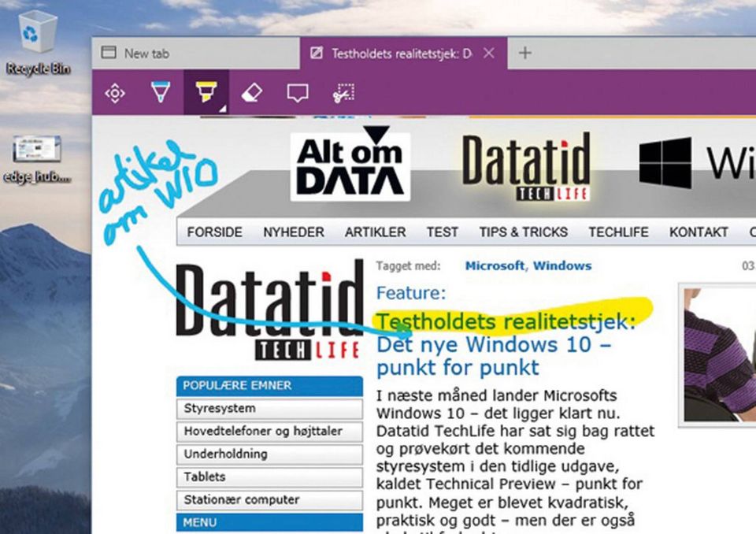Select the blue Pen tool

(160, 94)
